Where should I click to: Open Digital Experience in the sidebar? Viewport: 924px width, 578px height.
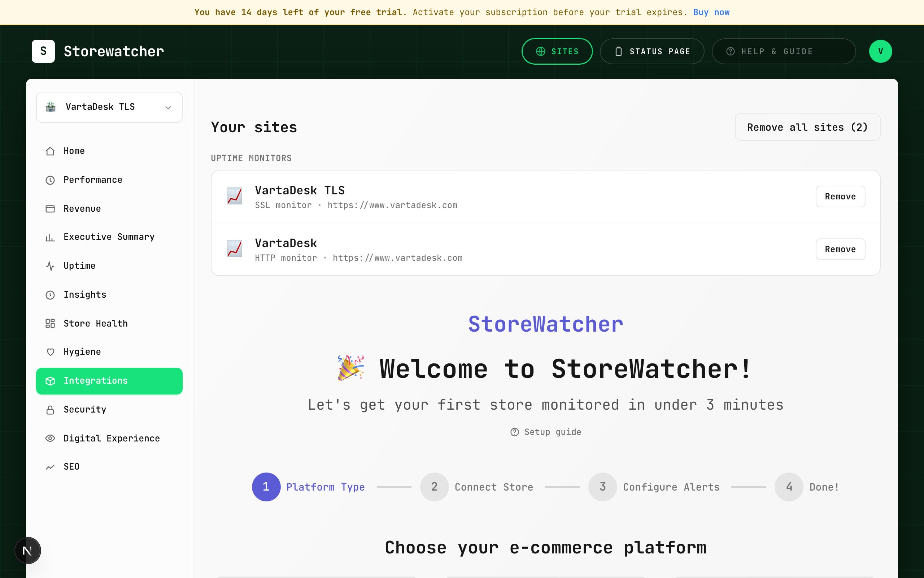pyautogui.click(x=109, y=438)
